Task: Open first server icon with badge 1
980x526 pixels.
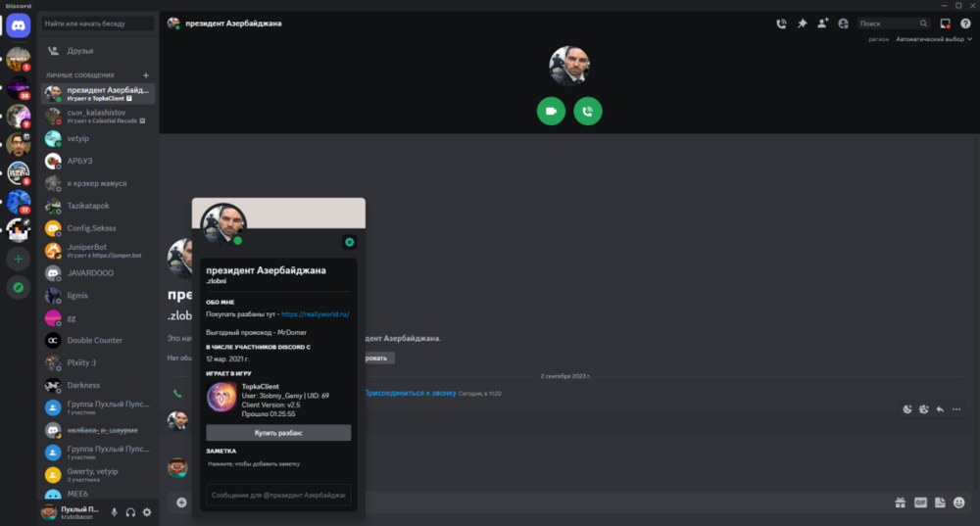Action: [18, 59]
